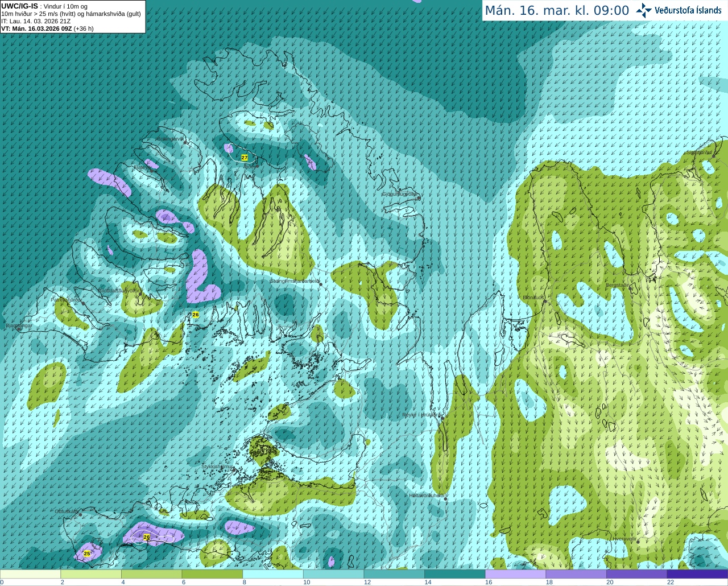Image resolution: width=728 pixels, height=586 pixels.
Task: Click the Bjargtangar station label
Action: (x=19, y=325)
